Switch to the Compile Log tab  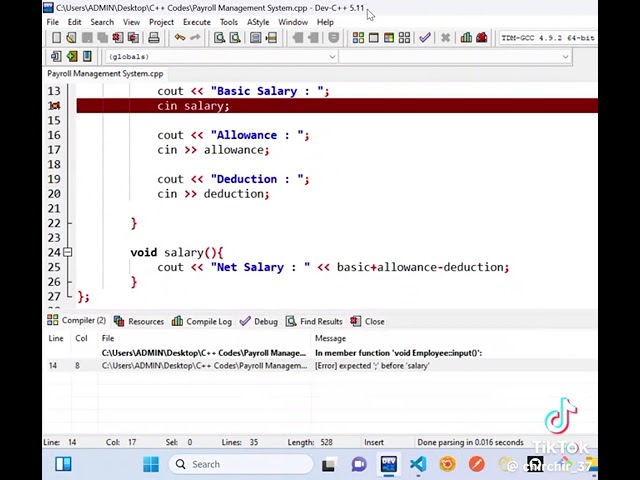(202, 322)
